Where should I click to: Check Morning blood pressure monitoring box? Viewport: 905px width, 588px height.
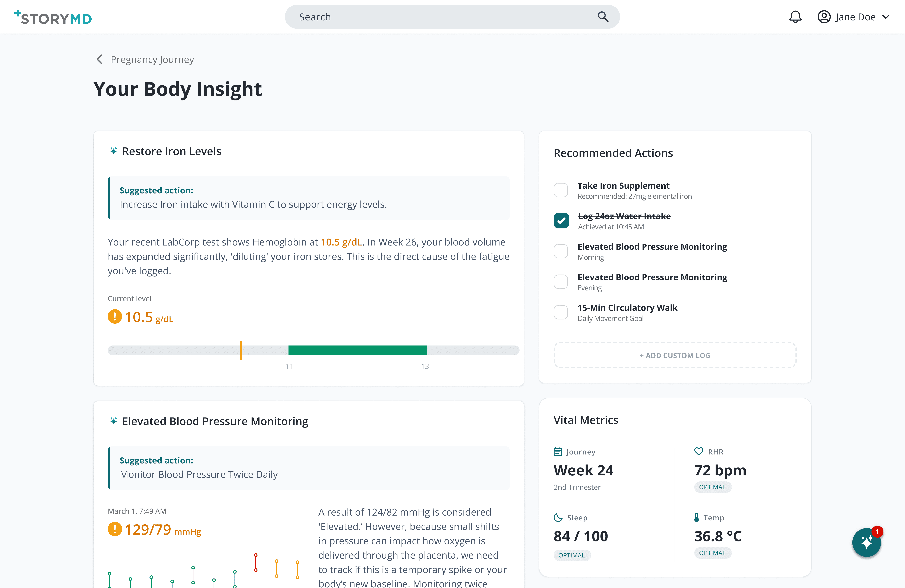pos(561,251)
